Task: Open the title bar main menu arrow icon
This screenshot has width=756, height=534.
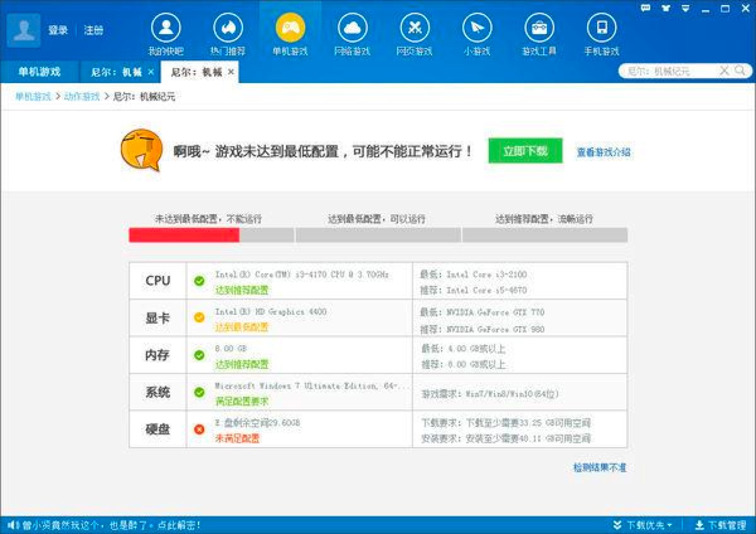Action: (x=686, y=9)
